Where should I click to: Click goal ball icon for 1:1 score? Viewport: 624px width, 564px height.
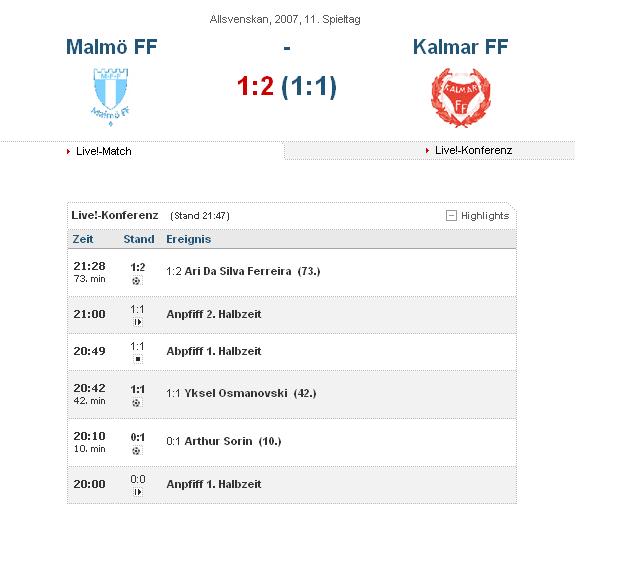point(137,402)
